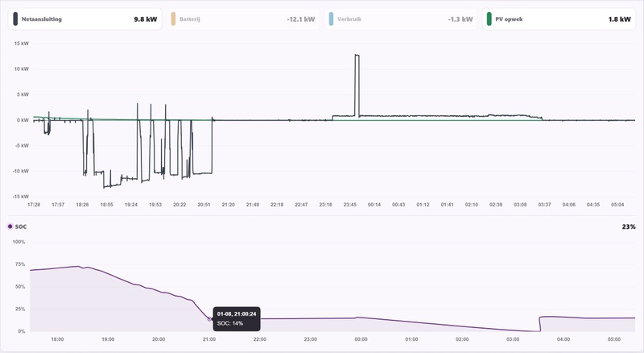Enable the Batterij series card

[243, 19]
